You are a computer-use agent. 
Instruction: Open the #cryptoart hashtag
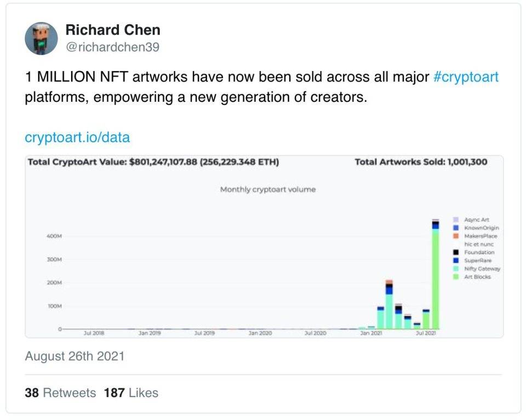coord(466,77)
